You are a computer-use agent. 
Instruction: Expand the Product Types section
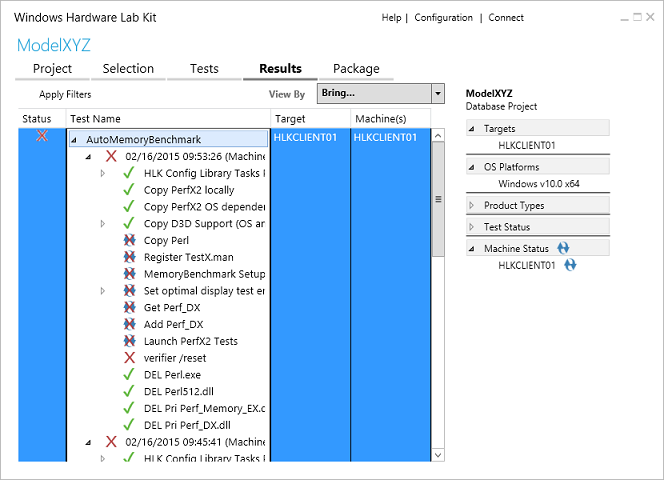pyautogui.click(x=472, y=205)
